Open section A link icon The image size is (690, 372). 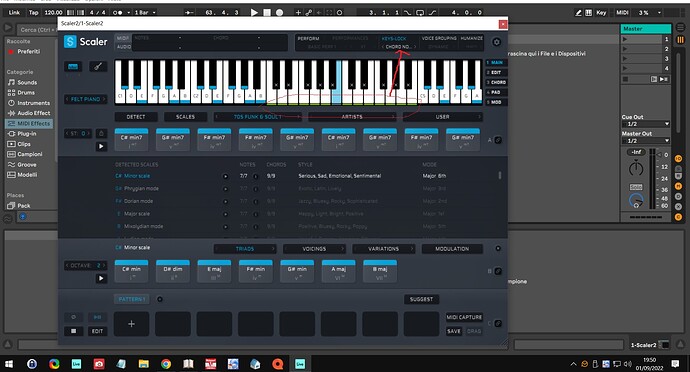498,140
